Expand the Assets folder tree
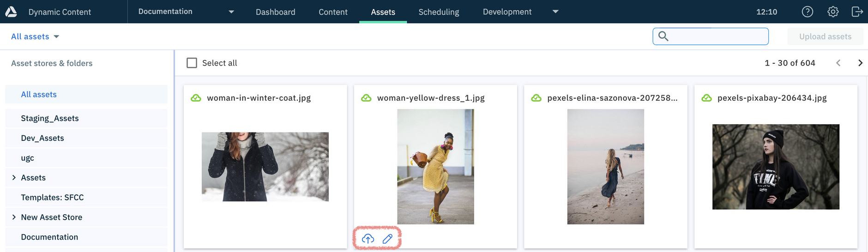This screenshot has height=252, width=868. 14,178
